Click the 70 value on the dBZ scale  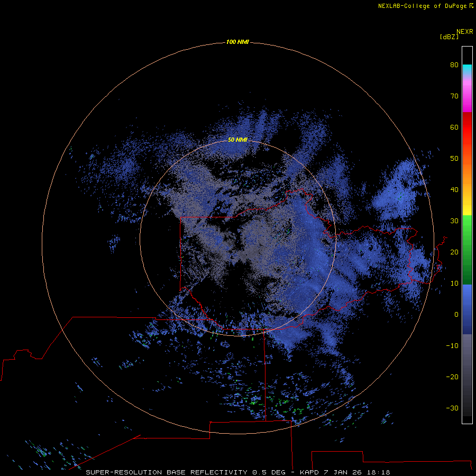pyautogui.click(x=454, y=96)
